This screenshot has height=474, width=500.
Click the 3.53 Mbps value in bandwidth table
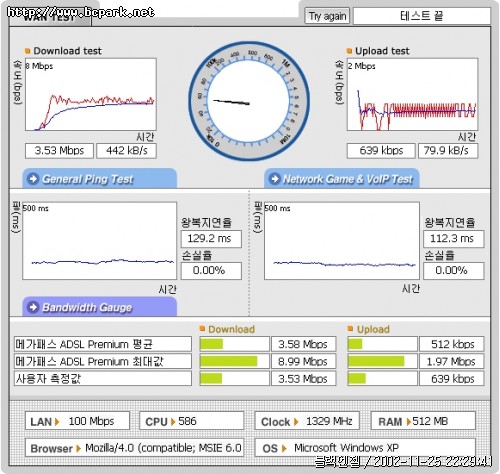click(x=304, y=379)
